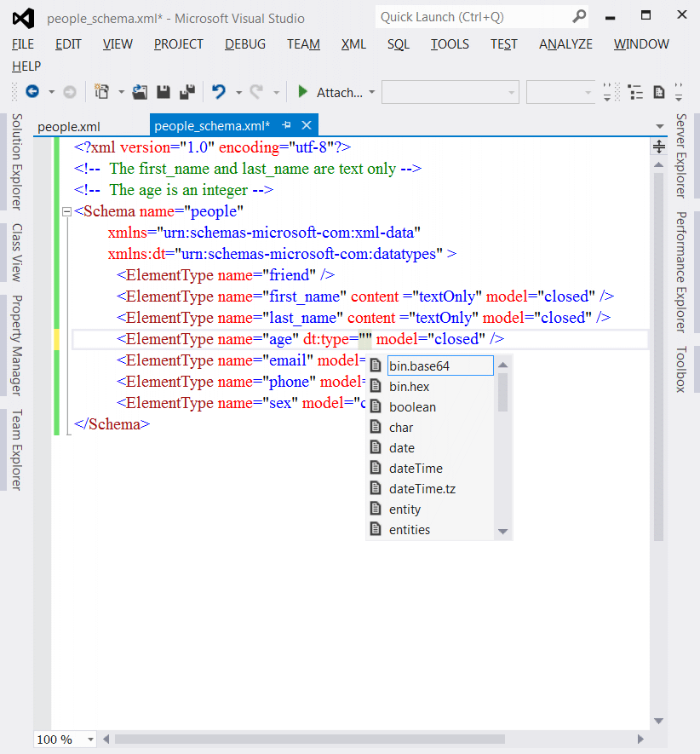The image size is (700, 754).
Task: Open the Team Explorer side panel
Action: (16, 450)
